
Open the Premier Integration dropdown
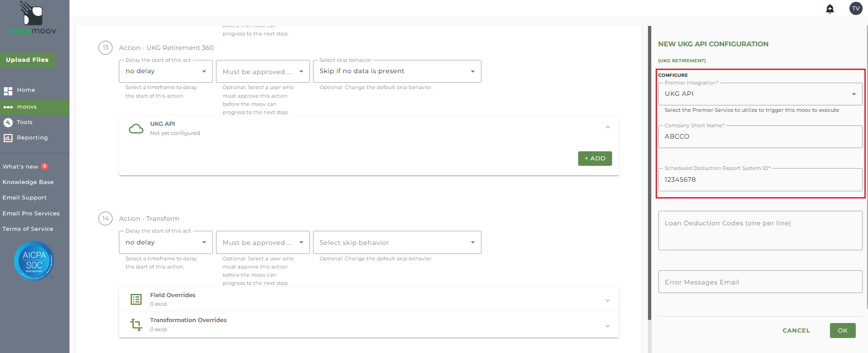tap(760, 94)
